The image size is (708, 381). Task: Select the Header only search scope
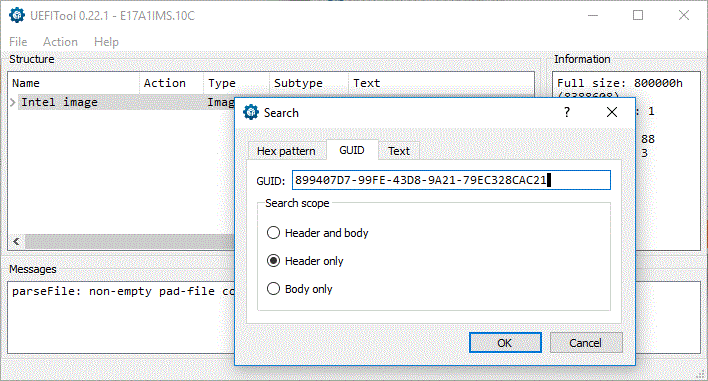click(273, 261)
